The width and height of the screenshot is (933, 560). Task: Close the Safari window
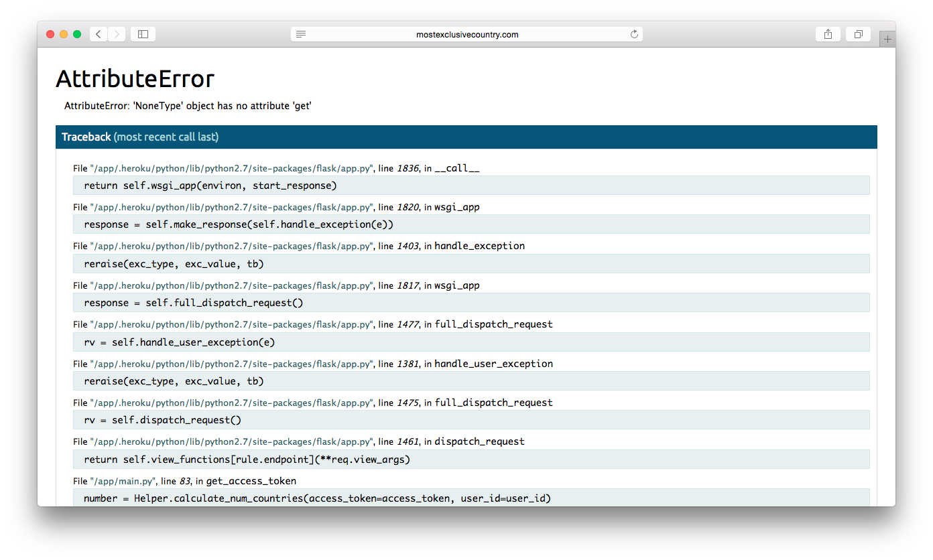pos(50,34)
